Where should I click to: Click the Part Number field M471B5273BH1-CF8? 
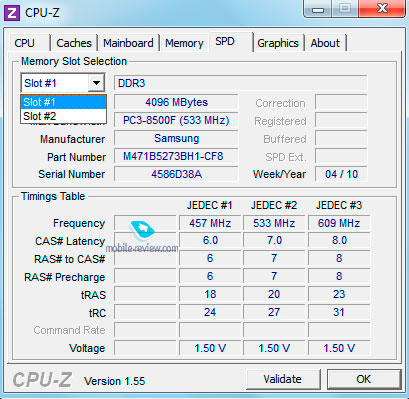click(x=176, y=156)
